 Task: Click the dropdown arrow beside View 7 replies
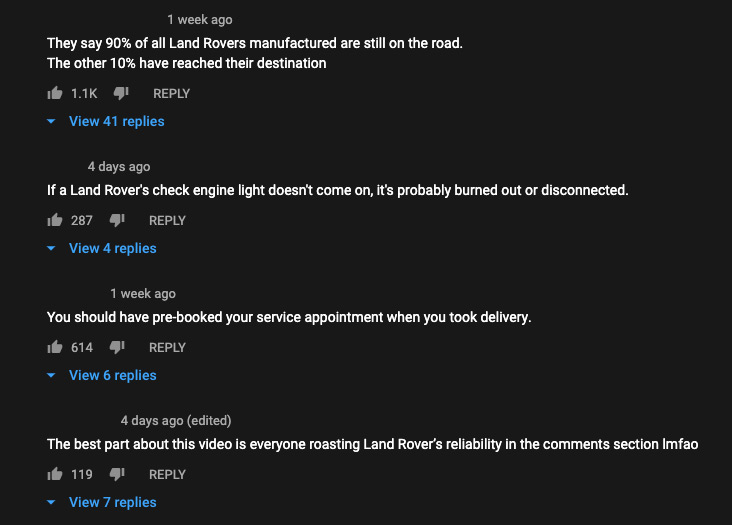point(51,502)
